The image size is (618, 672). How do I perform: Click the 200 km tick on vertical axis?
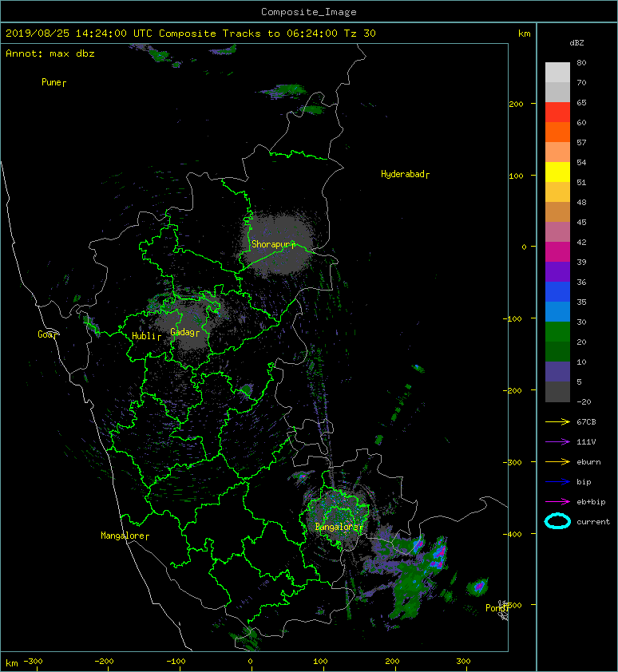(x=516, y=104)
